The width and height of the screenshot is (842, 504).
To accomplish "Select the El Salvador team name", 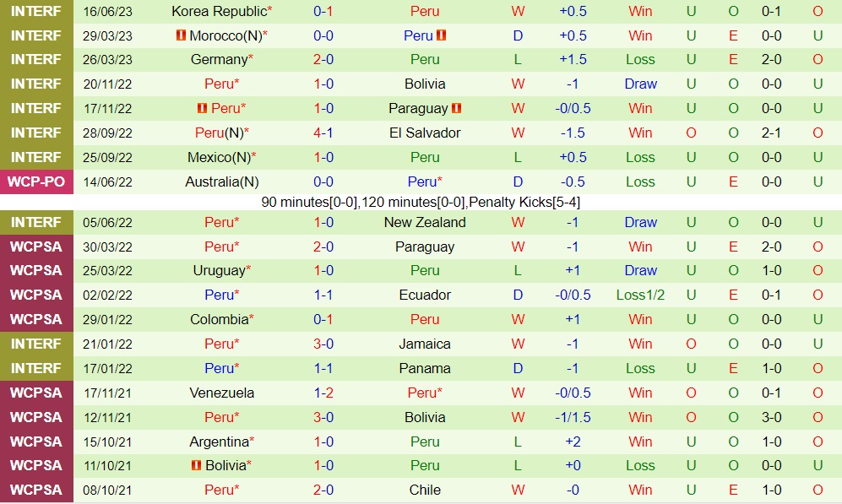I will pyautogui.click(x=425, y=133).
